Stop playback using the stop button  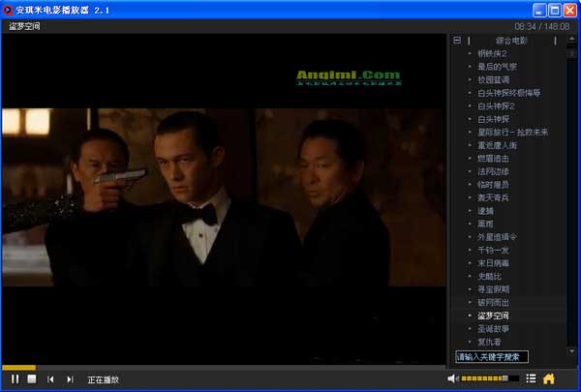[32, 378]
